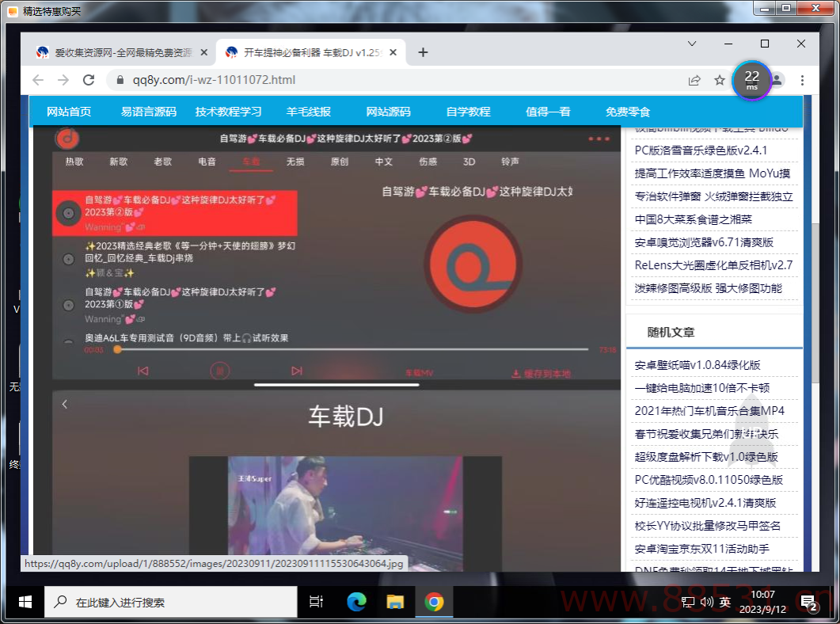Open File Explorer from taskbar
The image size is (840, 624).
[395, 602]
